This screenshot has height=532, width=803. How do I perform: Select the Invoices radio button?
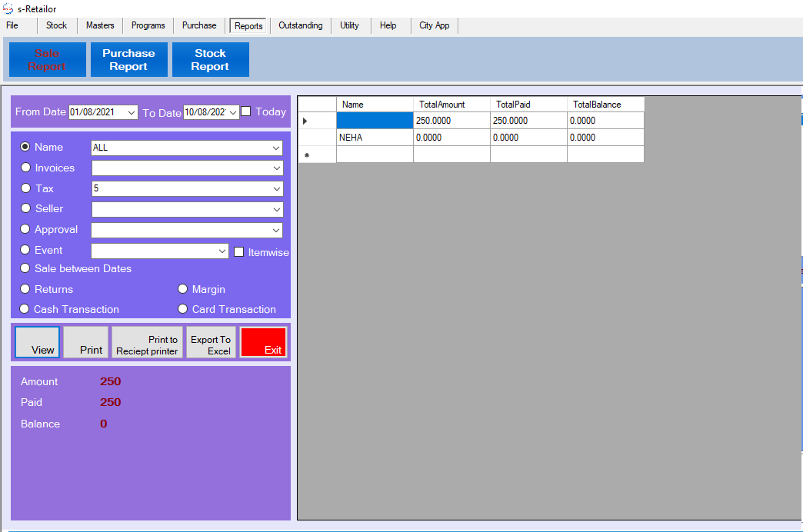tap(26, 168)
